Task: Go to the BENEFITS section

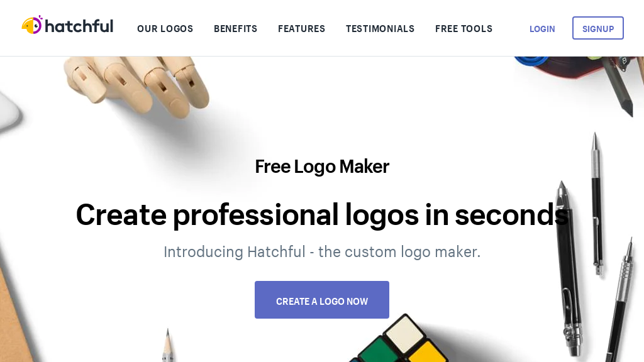Action: point(235,29)
